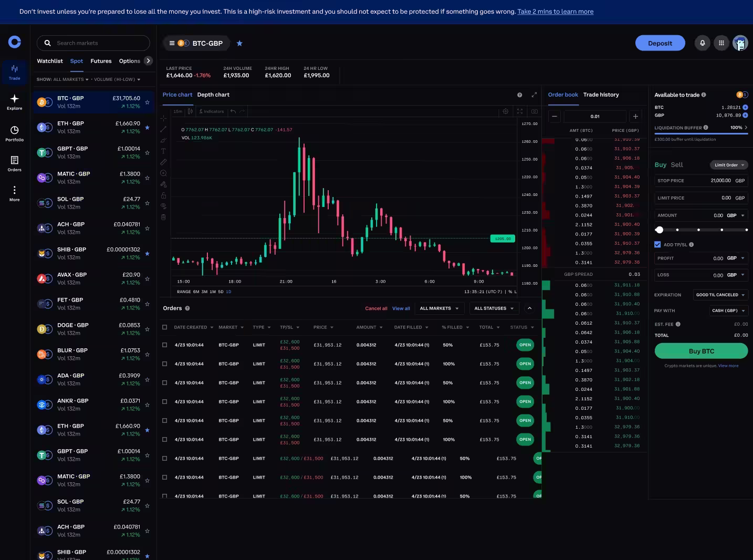Click Cancel all orders

376,308
